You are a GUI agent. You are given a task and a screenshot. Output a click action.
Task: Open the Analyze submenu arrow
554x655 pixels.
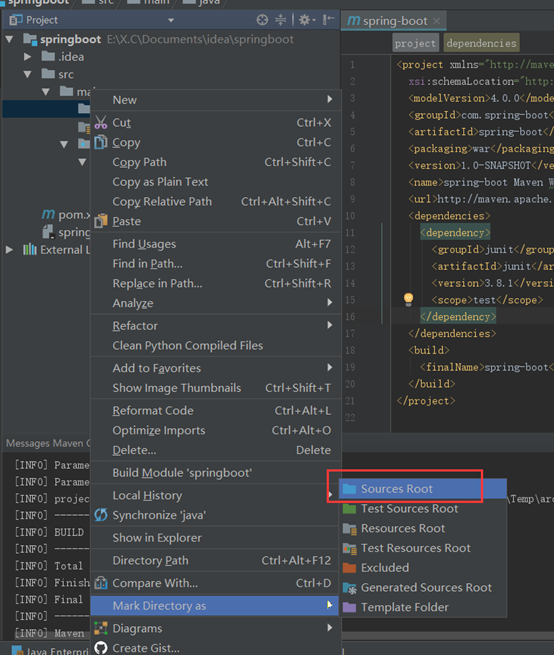(330, 302)
